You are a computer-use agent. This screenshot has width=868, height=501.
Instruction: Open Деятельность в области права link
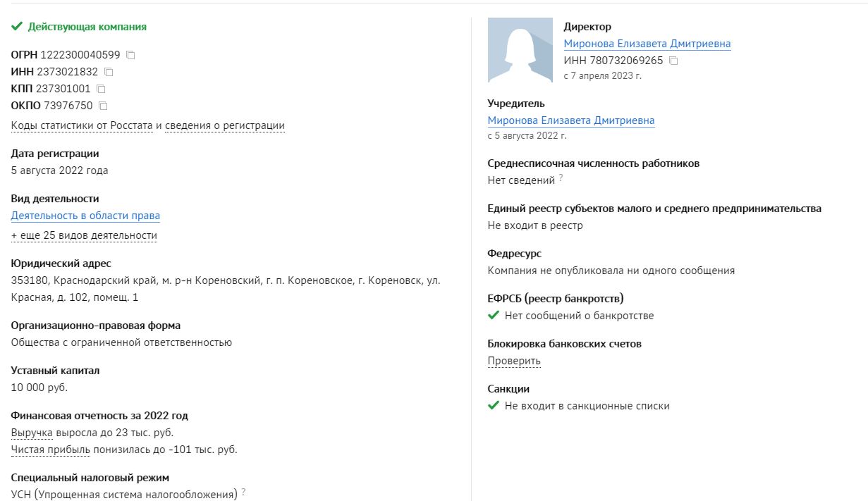85,216
